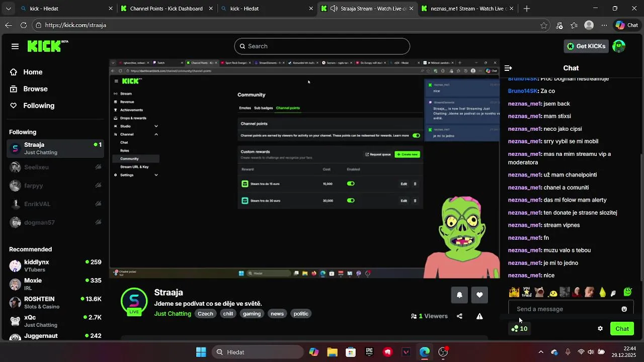
Task: Open channel points balance showing 10
Action: click(x=519, y=329)
